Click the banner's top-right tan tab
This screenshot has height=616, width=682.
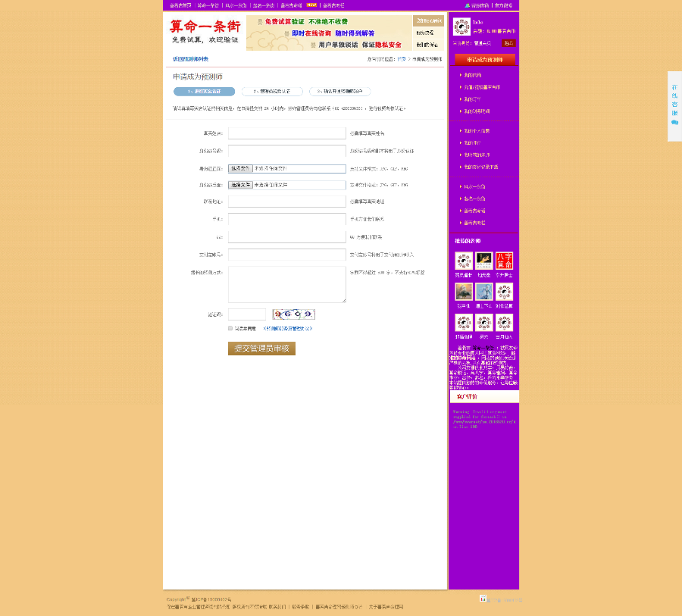428,21
